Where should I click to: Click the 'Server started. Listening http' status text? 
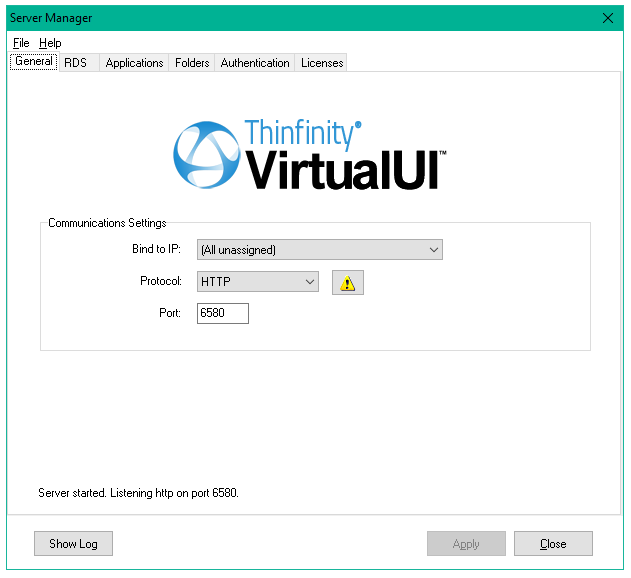(x=138, y=493)
